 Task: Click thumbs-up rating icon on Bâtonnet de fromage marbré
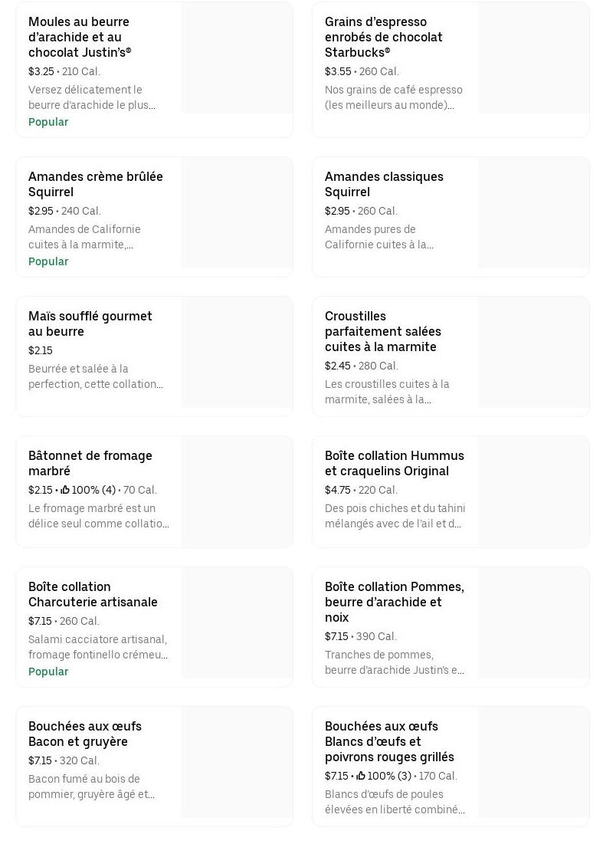pos(65,490)
